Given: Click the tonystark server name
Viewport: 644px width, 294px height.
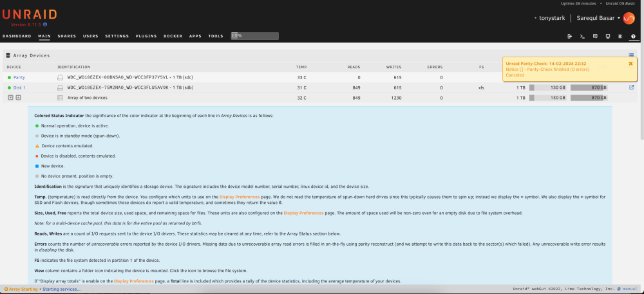Looking at the screenshot, I should (552, 18).
